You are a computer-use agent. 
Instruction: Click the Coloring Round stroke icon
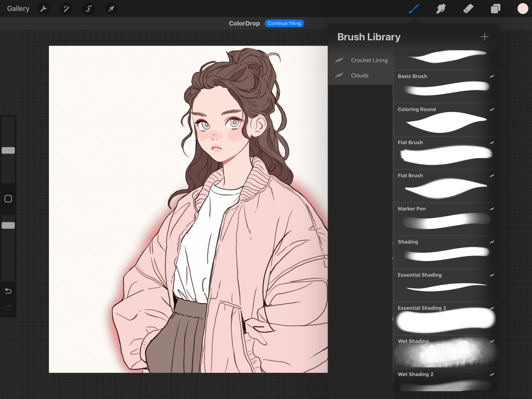(x=492, y=109)
